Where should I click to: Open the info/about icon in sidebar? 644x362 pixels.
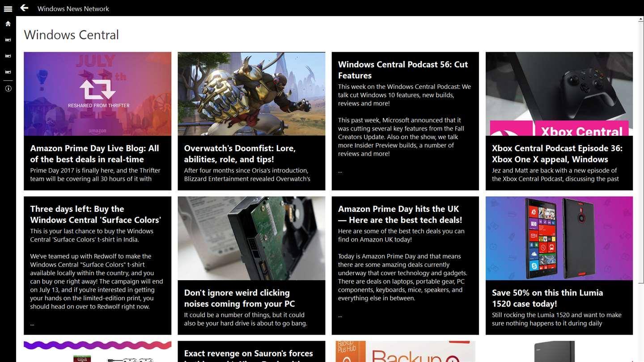8,88
